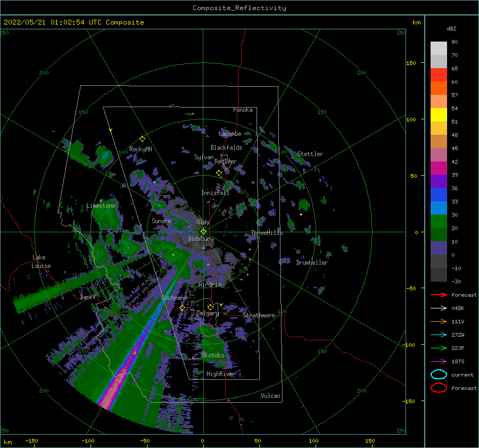Click the Didsbury town label
Screen dimensions: 479x448
(x=201, y=239)
